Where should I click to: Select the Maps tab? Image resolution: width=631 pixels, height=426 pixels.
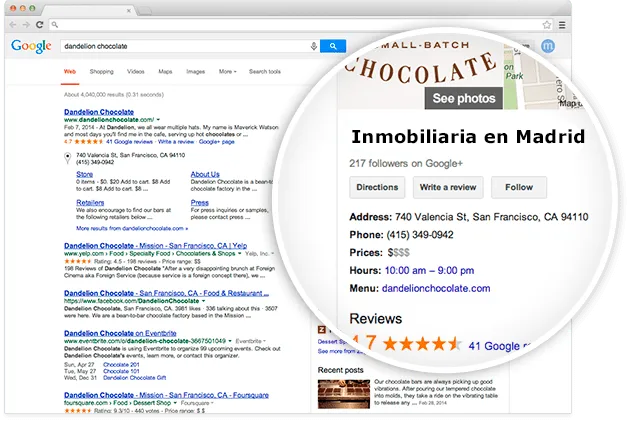(x=165, y=72)
